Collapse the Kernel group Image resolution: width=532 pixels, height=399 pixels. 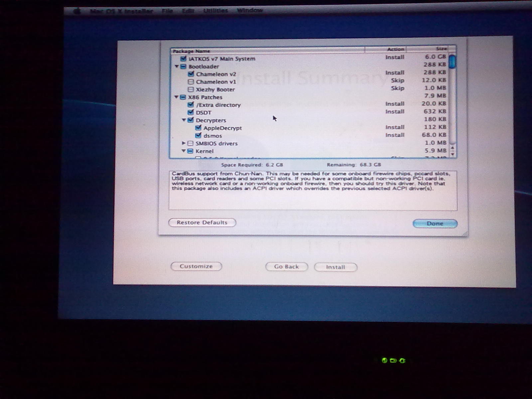pyautogui.click(x=184, y=151)
